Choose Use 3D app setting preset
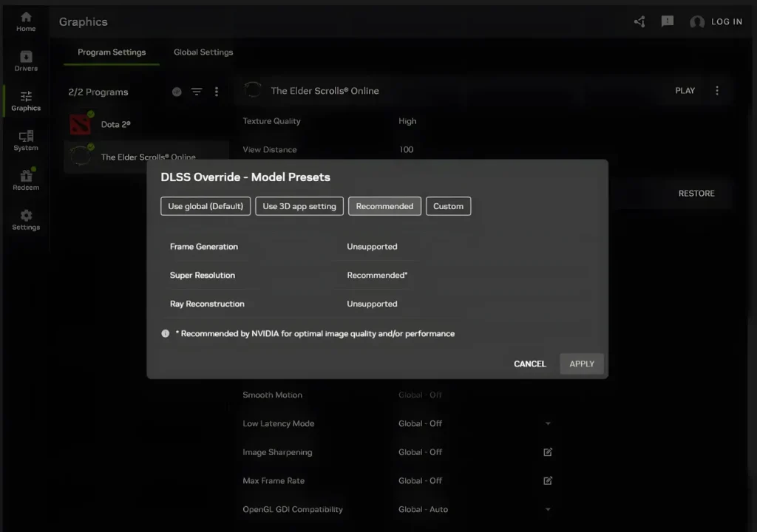 299,206
